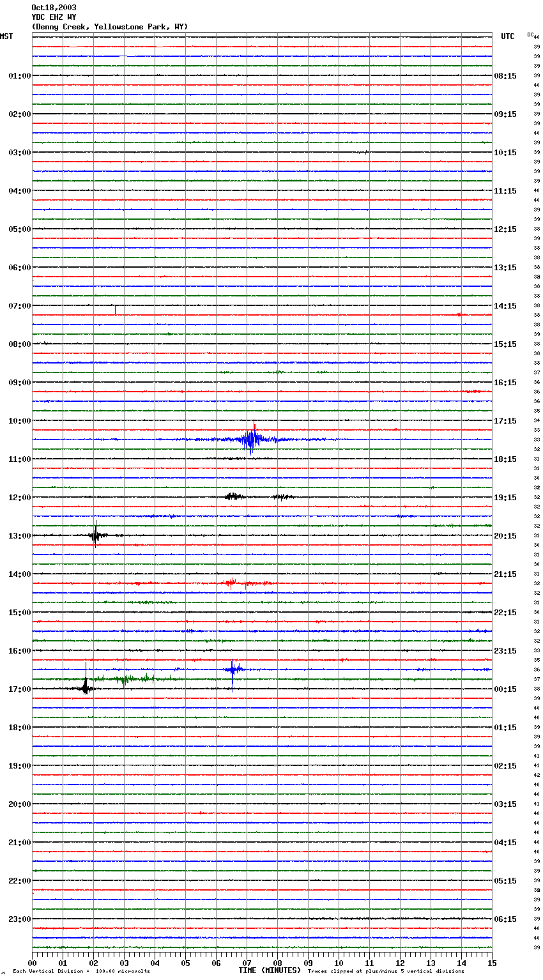Select the 03:00 MST time label

click(x=20, y=153)
